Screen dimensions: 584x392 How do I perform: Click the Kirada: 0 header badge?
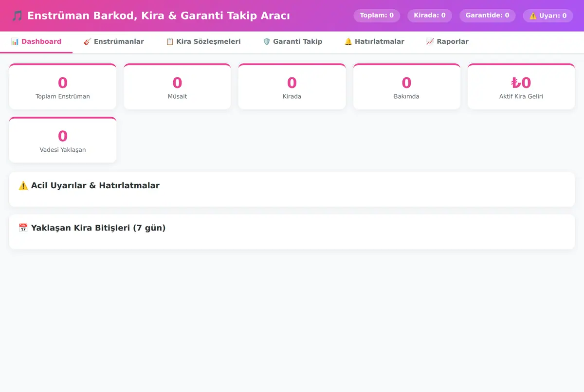pos(430,16)
